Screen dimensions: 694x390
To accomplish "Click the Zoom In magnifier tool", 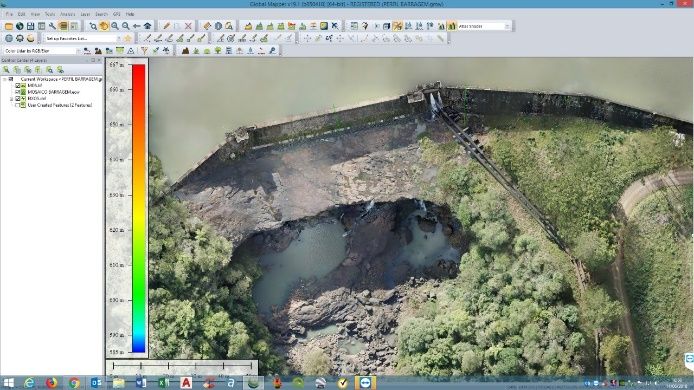I will point(115,27).
